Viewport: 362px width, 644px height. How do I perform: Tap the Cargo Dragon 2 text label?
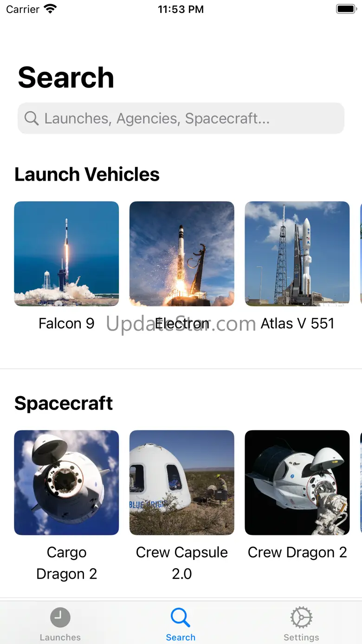(66, 563)
